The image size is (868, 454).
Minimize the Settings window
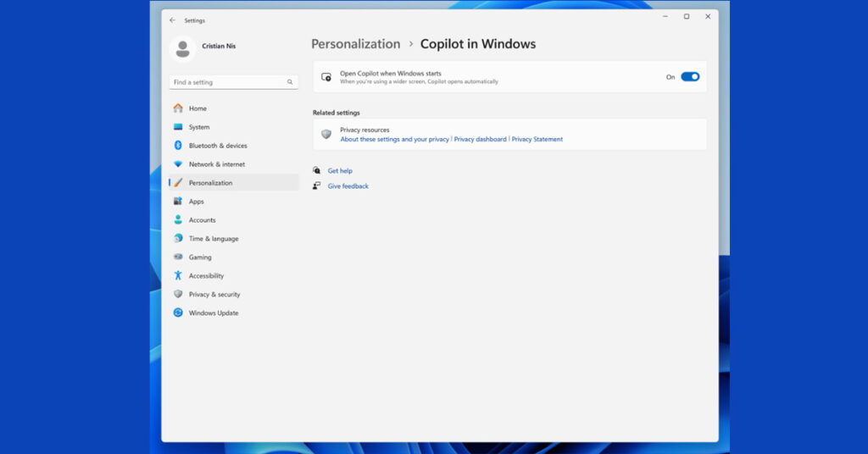pos(665,17)
